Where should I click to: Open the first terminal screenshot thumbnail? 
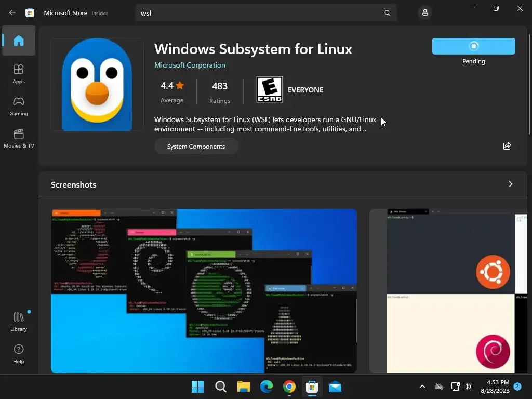click(204, 291)
